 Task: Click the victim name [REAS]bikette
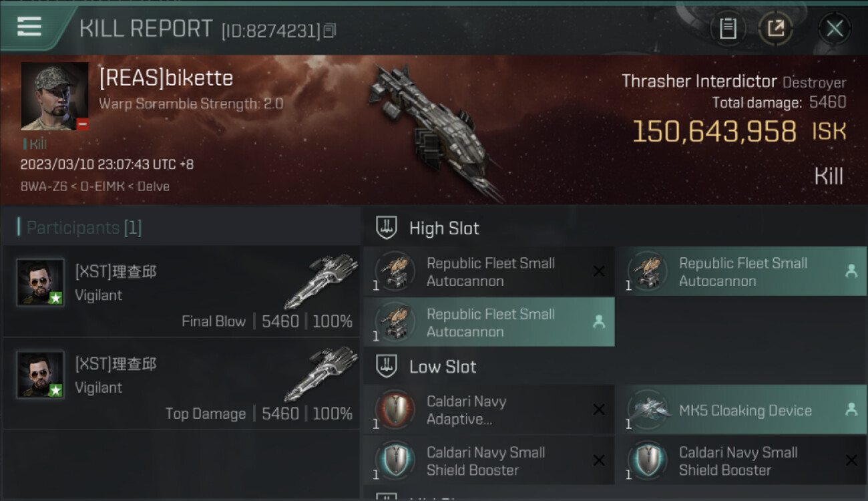(166, 78)
